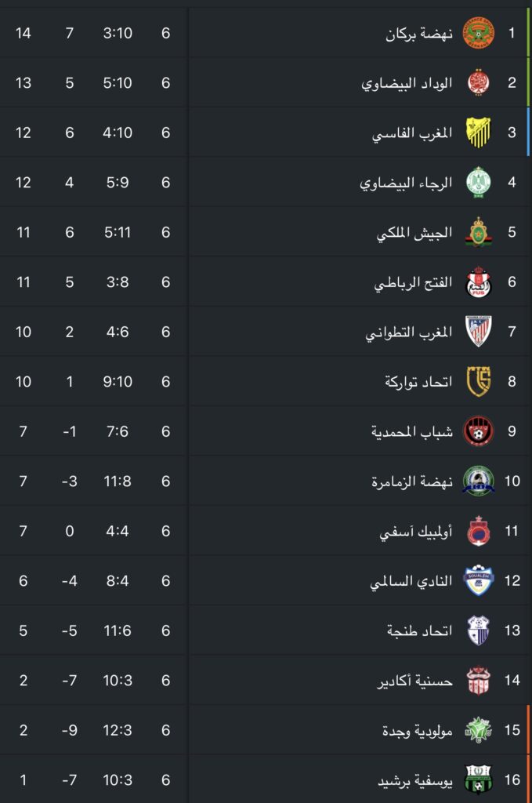Select the rank number 16 row
The image size is (532, 803).
click(266, 779)
